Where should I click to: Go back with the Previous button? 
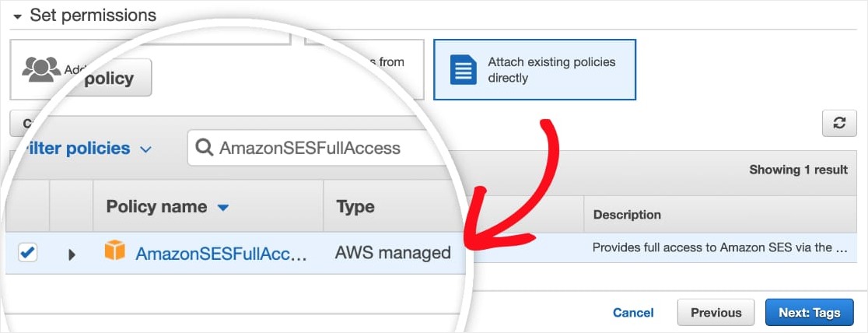click(716, 312)
